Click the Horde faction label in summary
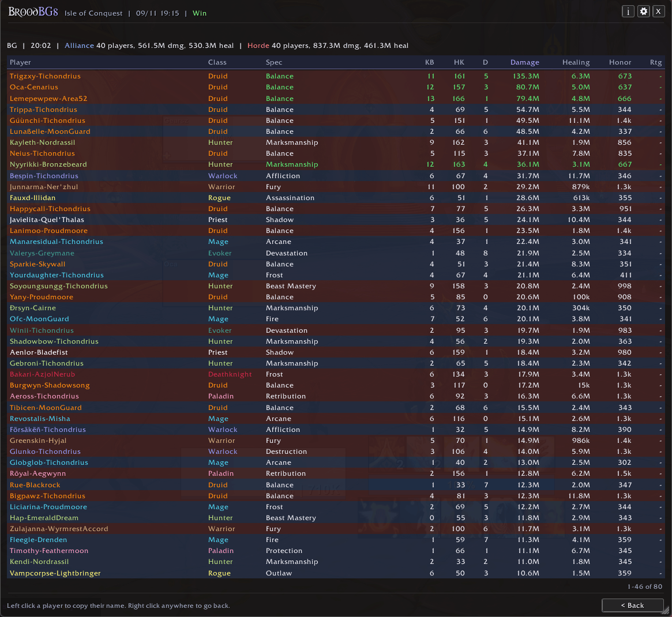The width and height of the screenshot is (672, 617). click(x=258, y=46)
